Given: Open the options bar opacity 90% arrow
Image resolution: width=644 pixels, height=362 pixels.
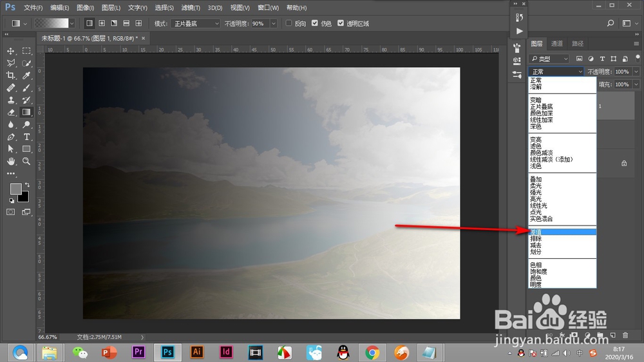Looking at the screenshot, I should pos(274,23).
